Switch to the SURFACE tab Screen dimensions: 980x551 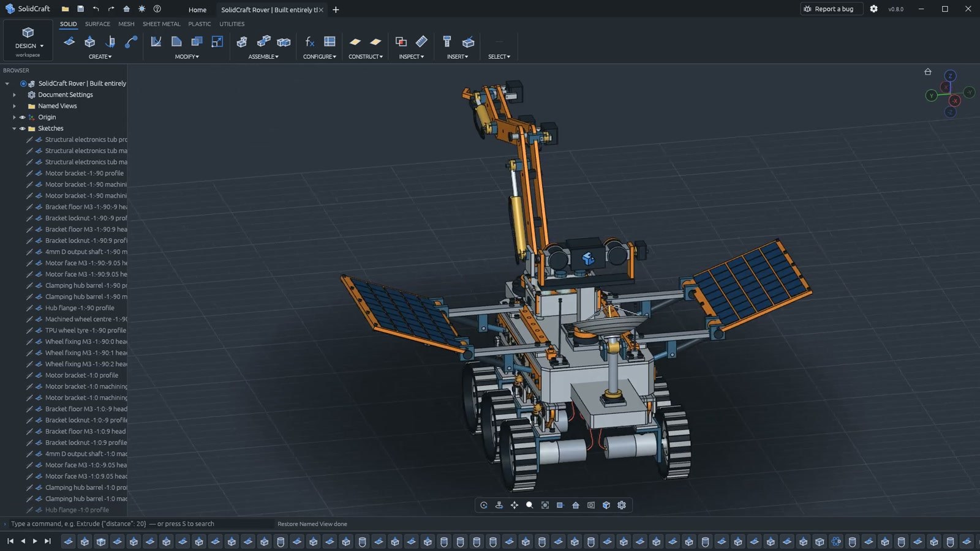[97, 24]
